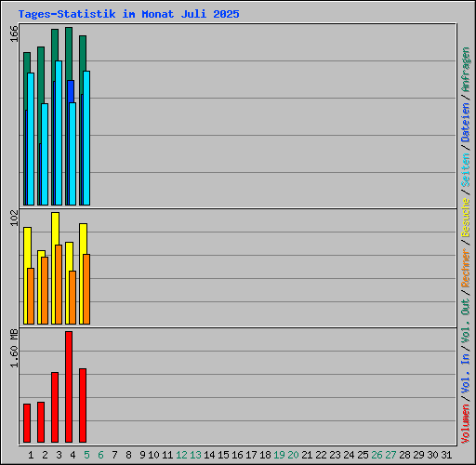Click the chart title Tages-Statistik im Monat Juli 2025
476x465 pixels.
pyautogui.click(x=128, y=14)
